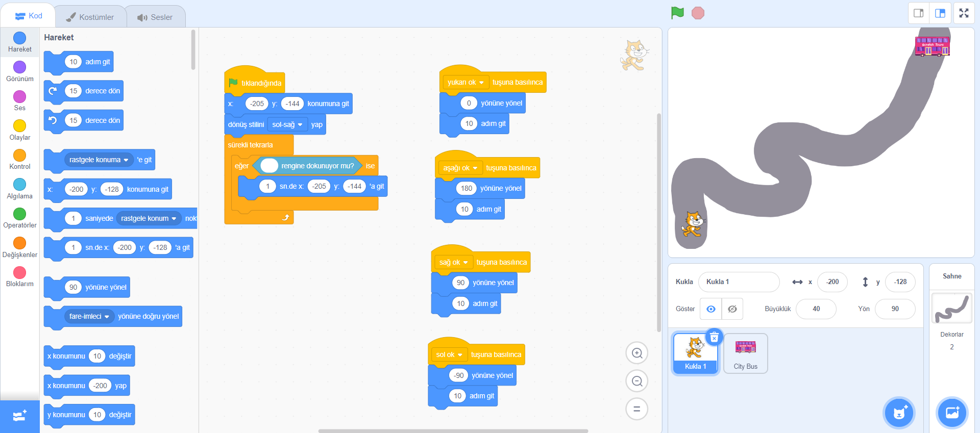The image size is (980, 433).
Task: Select the Ses block category
Action: click(20, 100)
